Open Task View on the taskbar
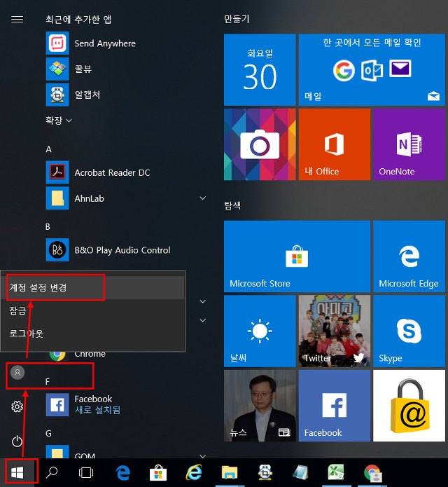This screenshot has width=448, height=487. point(86,472)
